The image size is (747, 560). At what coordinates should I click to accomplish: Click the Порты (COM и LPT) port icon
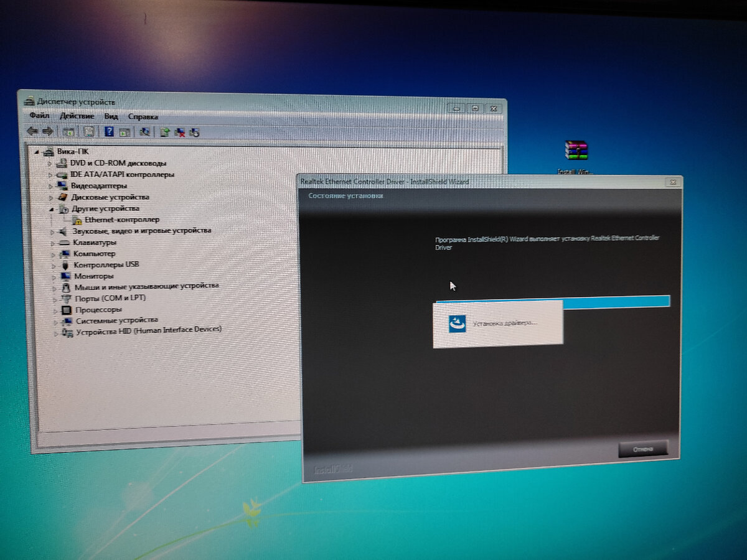[x=67, y=299]
